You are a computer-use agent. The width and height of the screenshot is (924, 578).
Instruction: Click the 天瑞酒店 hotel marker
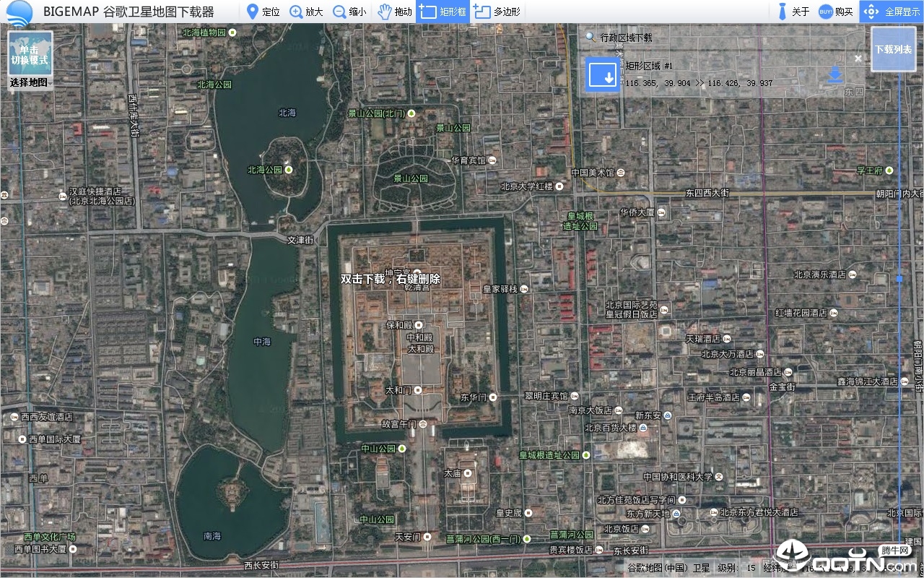728,338
